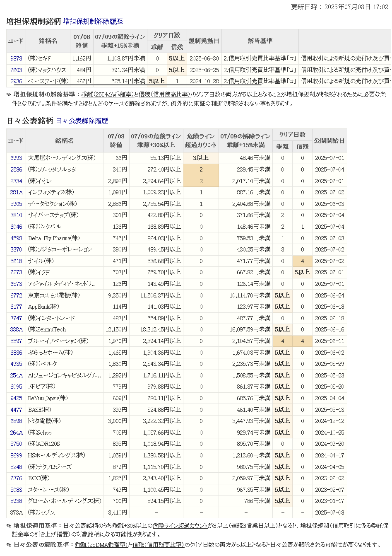Open stock code 4935 link
The image size is (392, 556).
coord(16,364)
